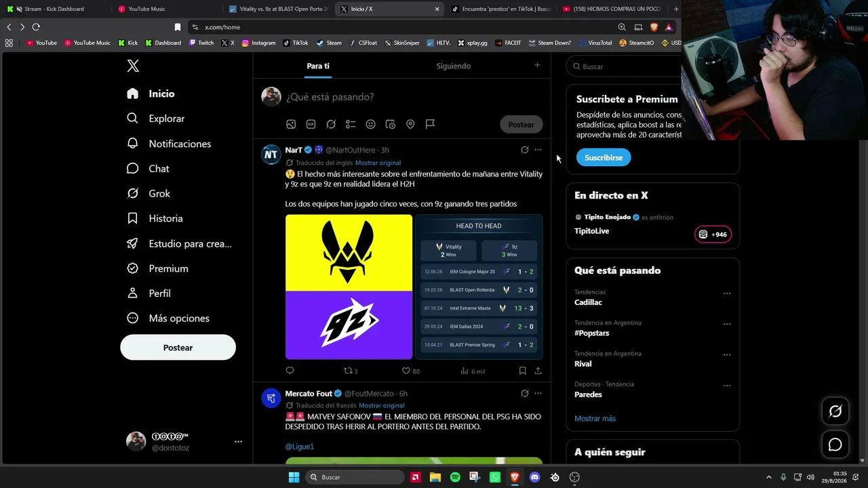Open account menu next to @dontotoz
Image resolution: width=868 pixels, height=488 pixels.
coord(238,441)
